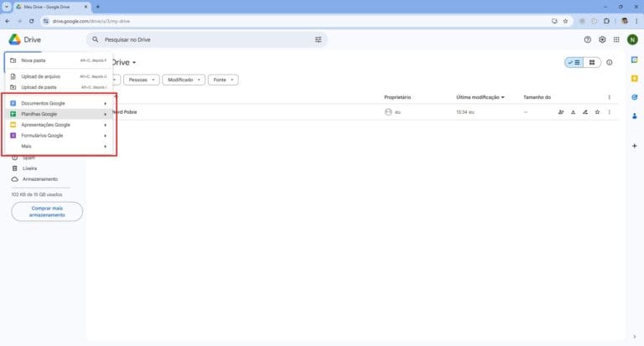The height and width of the screenshot is (346, 644).
Task: Switch to grid layout view
Action: point(591,62)
